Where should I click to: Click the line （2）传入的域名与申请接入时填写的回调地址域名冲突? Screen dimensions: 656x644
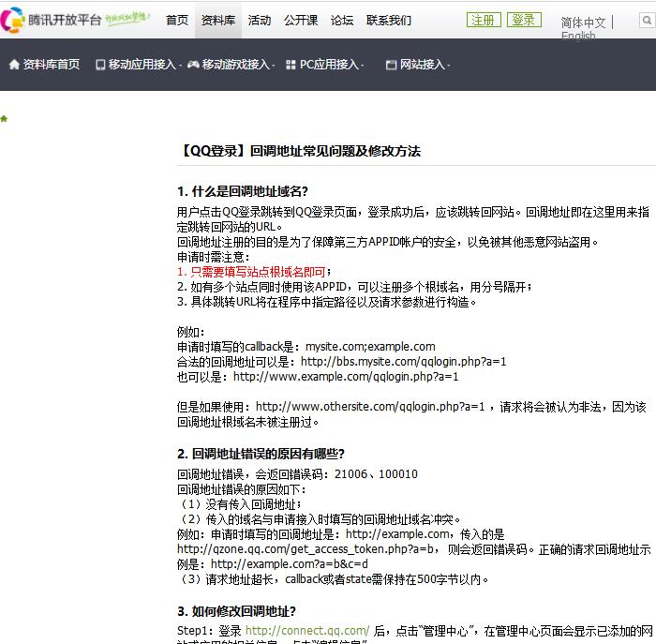pyautogui.click(x=319, y=519)
